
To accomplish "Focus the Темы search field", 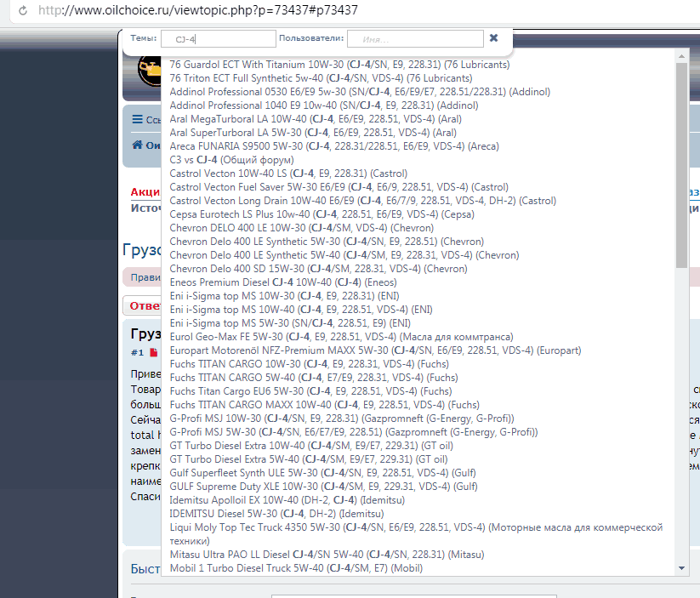I will click(x=219, y=39).
